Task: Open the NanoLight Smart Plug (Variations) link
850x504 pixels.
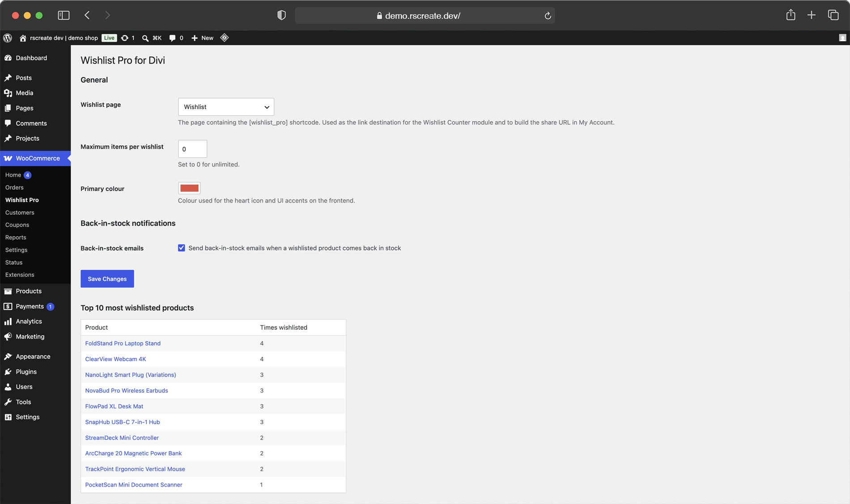Action: [131, 375]
